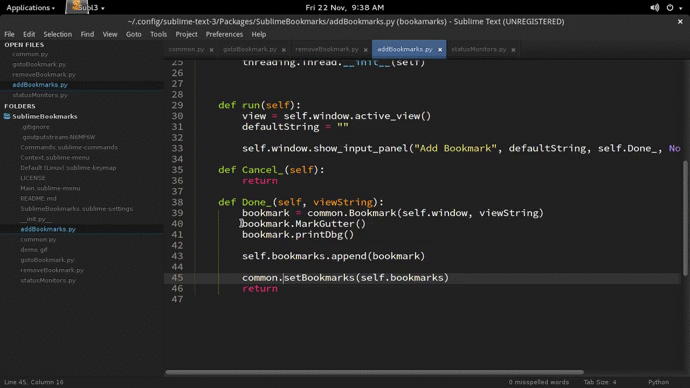Open statusMonitors.py in Open Files list
The image size is (690, 388).
click(40, 95)
